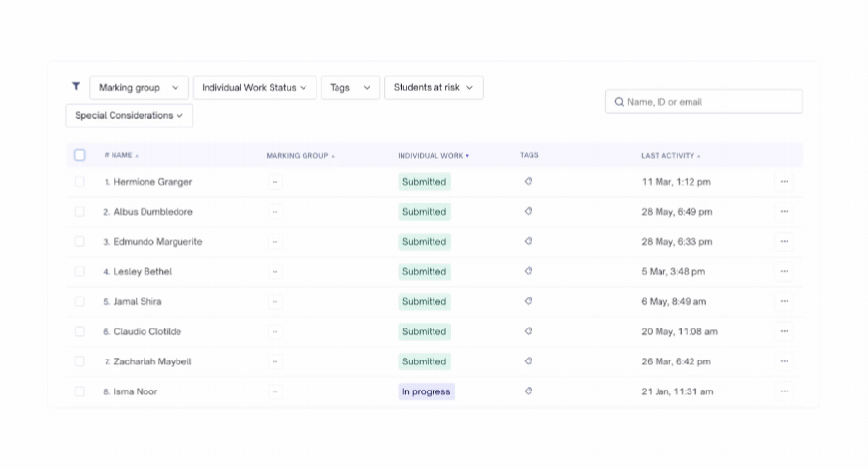Open tag icon for Hermione Granger
868x469 pixels.
click(x=529, y=181)
